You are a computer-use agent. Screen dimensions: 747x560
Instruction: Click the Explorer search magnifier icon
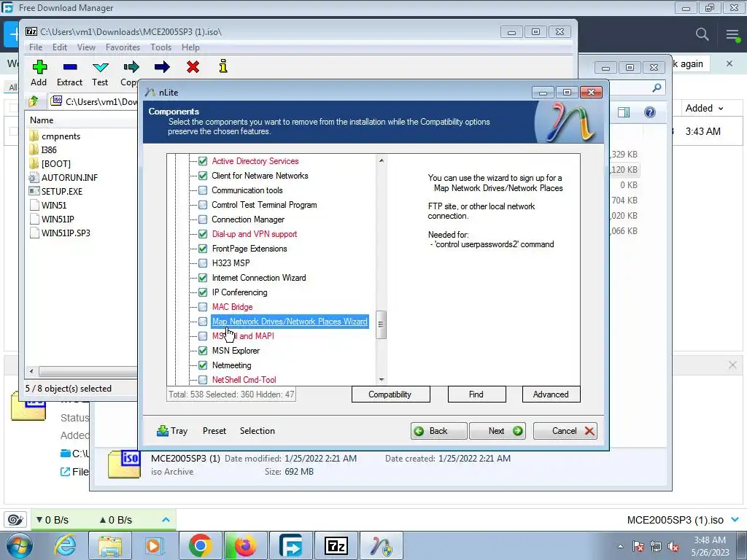(x=657, y=87)
